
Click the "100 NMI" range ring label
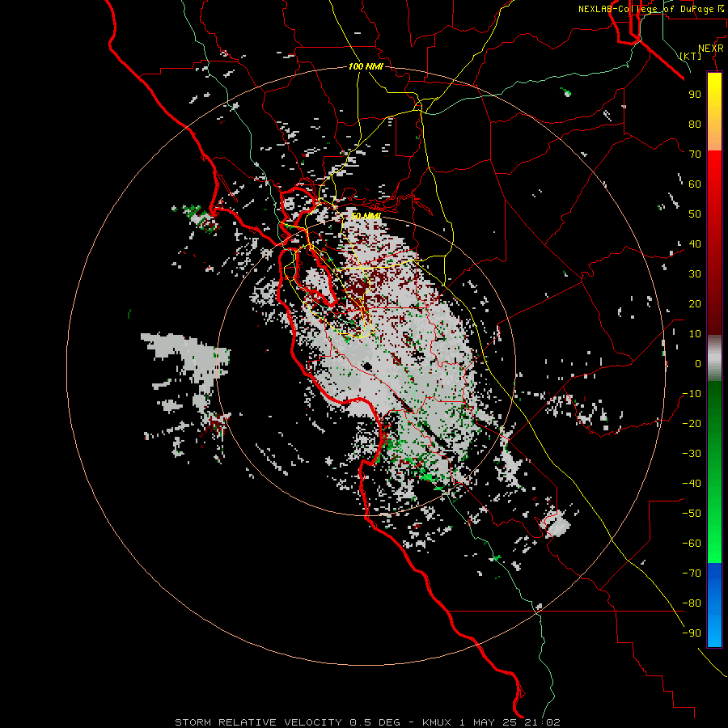point(366,67)
